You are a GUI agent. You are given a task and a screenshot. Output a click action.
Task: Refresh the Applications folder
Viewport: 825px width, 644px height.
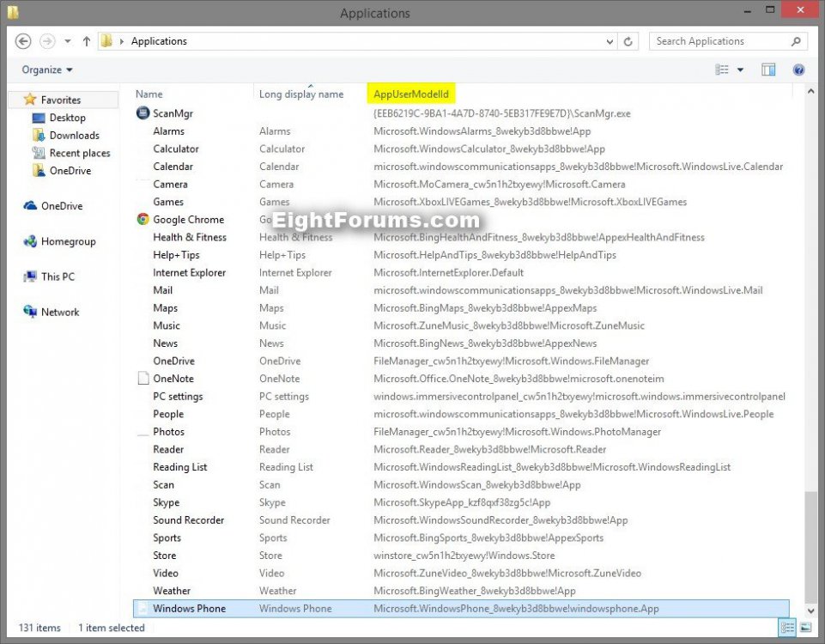pos(628,41)
